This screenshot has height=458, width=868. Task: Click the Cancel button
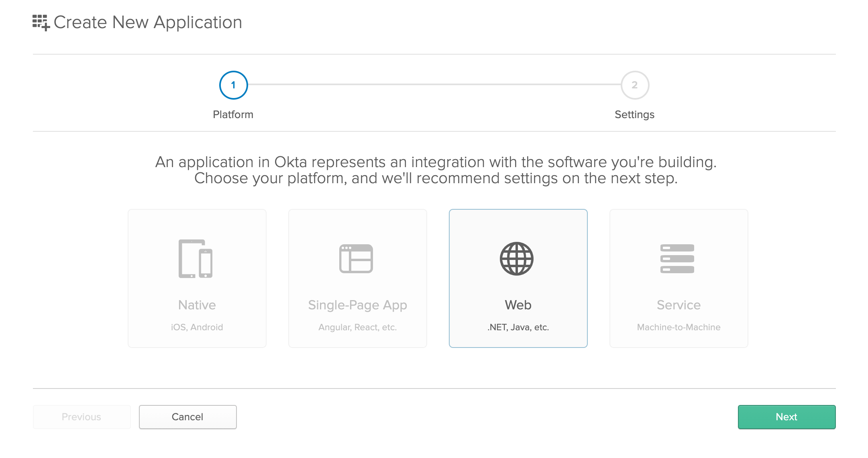point(187,417)
